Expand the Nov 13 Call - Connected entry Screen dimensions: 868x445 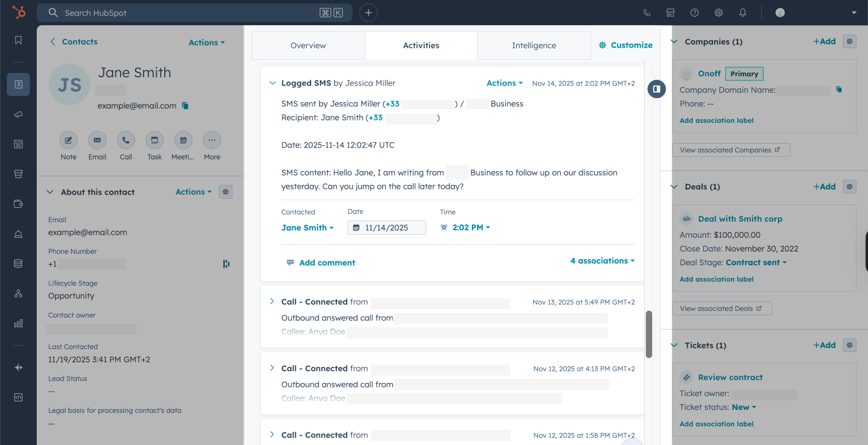click(x=273, y=301)
